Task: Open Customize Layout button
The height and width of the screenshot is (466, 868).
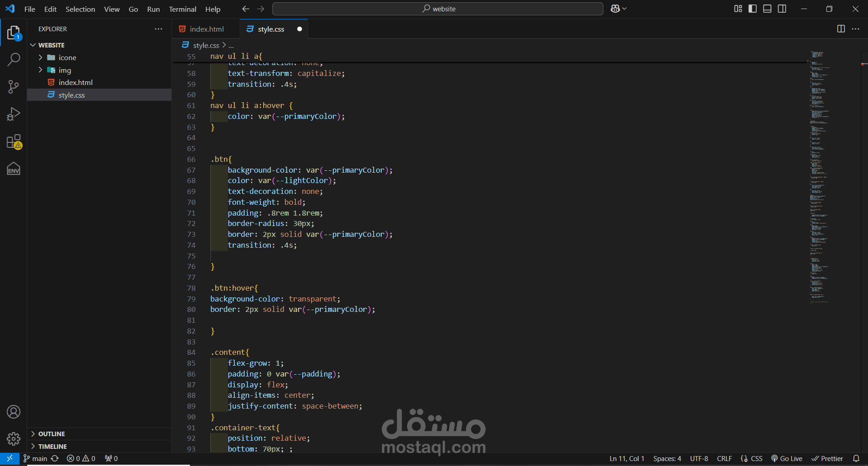Action: click(x=738, y=9)
